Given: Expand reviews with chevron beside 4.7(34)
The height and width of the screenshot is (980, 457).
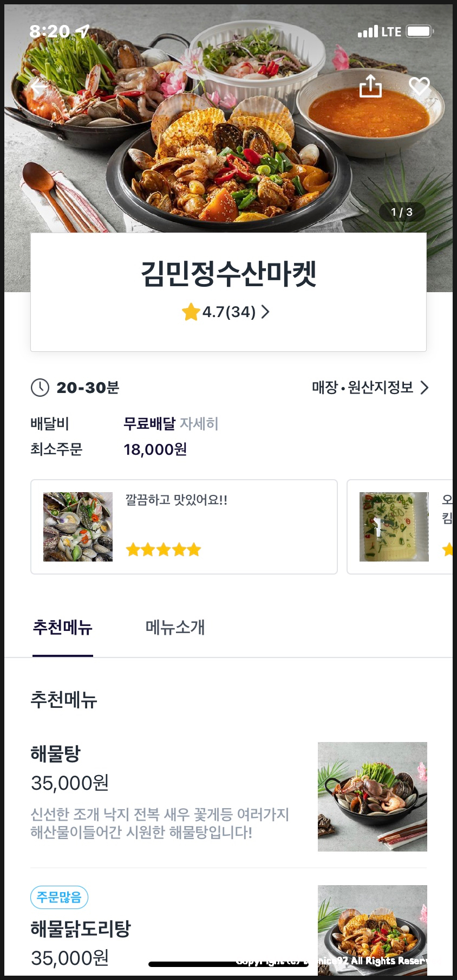Looking at the screenshot, I should coord(265,312).
